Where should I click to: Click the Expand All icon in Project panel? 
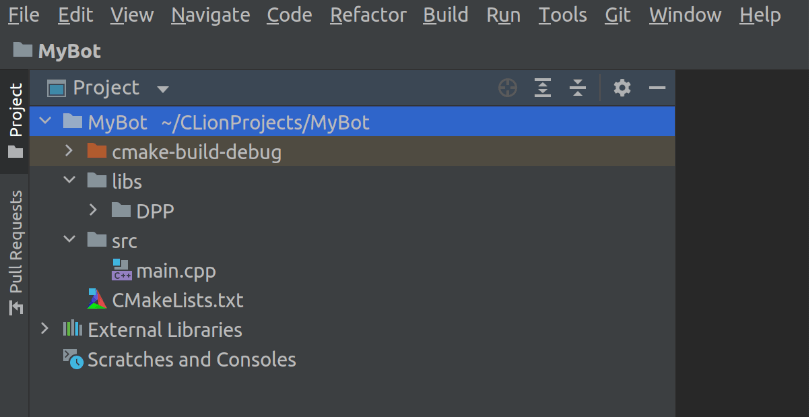click(542, 88)
